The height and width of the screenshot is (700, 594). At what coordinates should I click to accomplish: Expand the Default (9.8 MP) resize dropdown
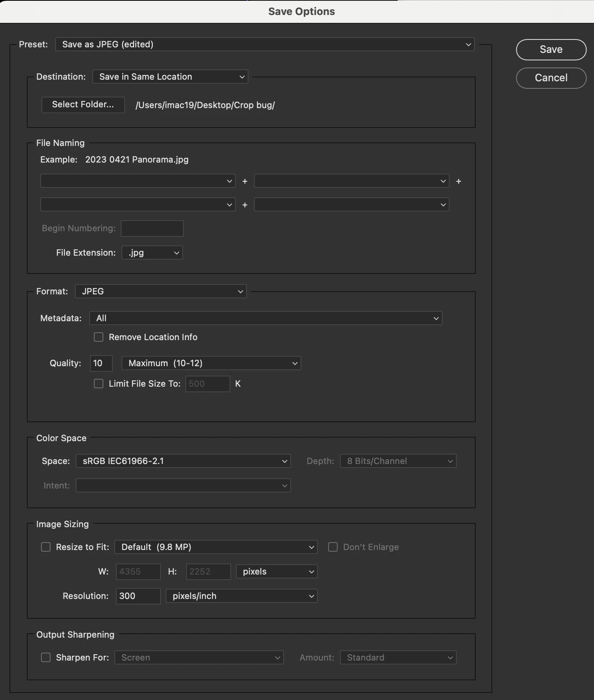click(x=216, y=547)
